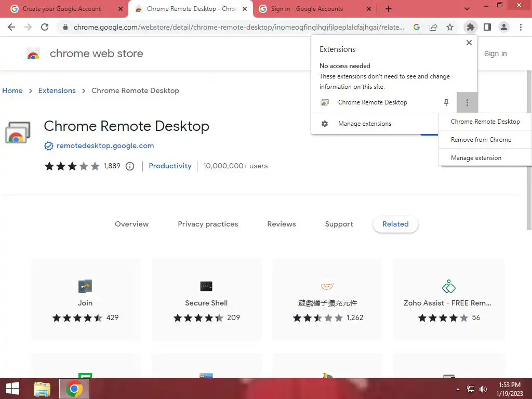
Task: Choose Manage extension in context menu
Action: (485, 158)
